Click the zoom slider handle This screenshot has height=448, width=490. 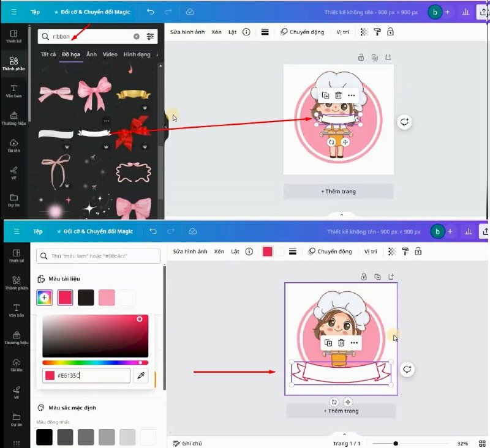pyautogui.click(x=396, y=443)
